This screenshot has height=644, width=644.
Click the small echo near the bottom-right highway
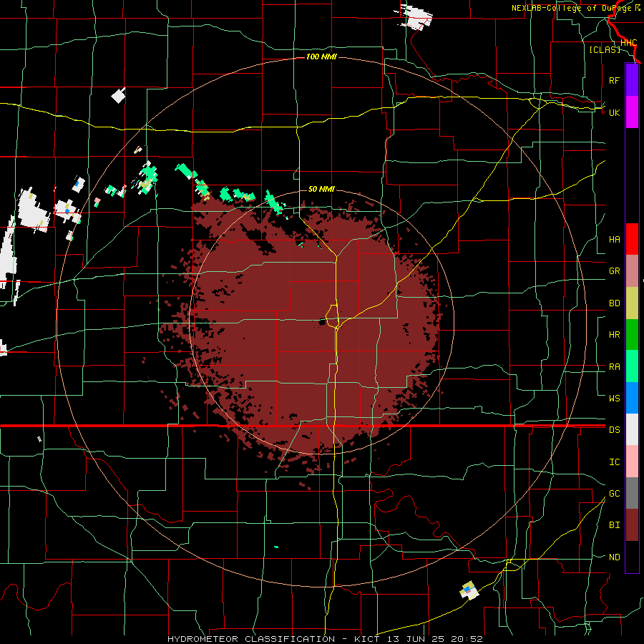click(x=469, y=590)
